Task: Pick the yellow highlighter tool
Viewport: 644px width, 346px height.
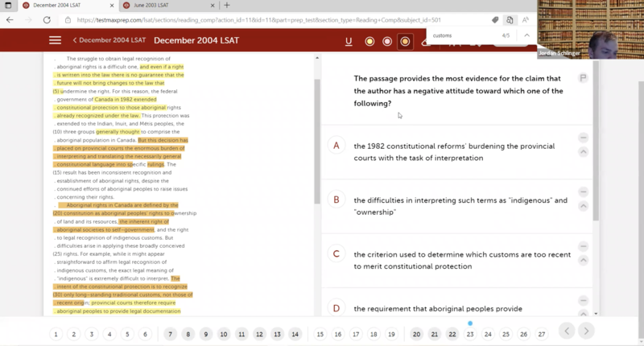Action: click(x=369, y=41)
